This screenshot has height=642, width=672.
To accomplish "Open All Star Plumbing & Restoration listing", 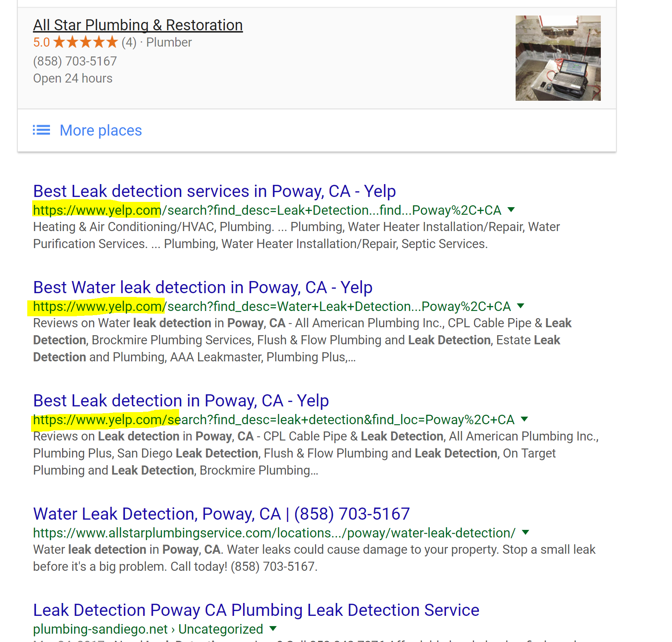I will click(x=138, y=25).
